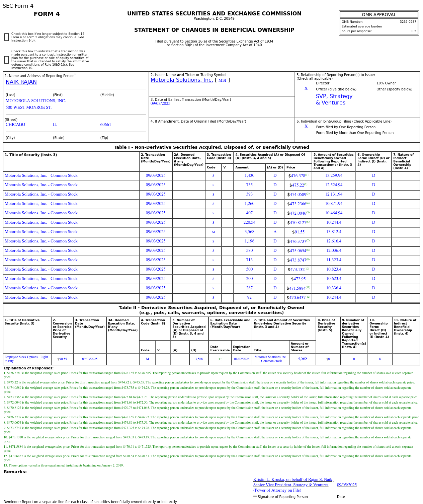Click the transaction code M in Table I
The height and width of the screenshot is (504, 423).
pos(213,232)
